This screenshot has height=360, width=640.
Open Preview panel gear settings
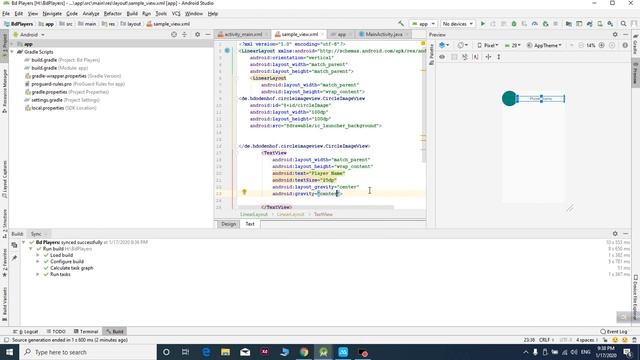tap(615, 35)
